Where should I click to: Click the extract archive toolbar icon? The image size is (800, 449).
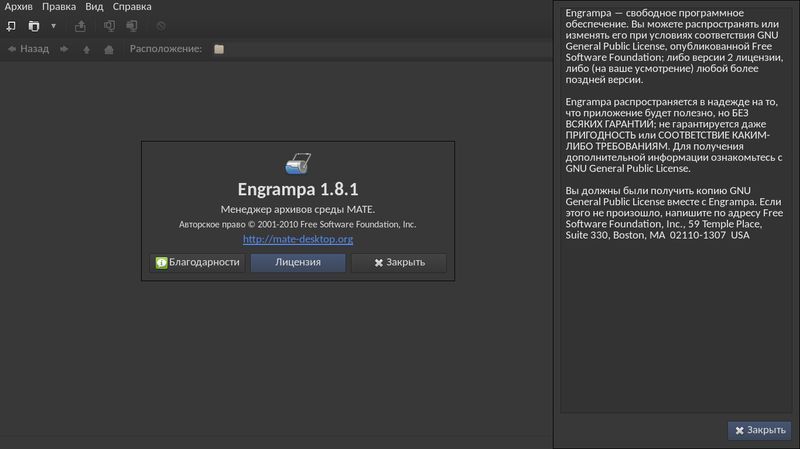pyautogui.click(x=80, y=26)
